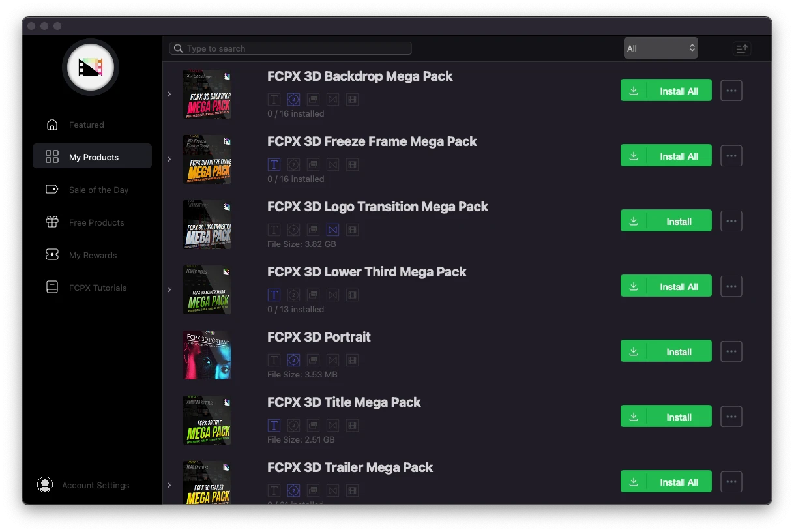Open FCPX Tutorials from the sidebar
Viewport: 794px width, 532px height.
point(92,288)
